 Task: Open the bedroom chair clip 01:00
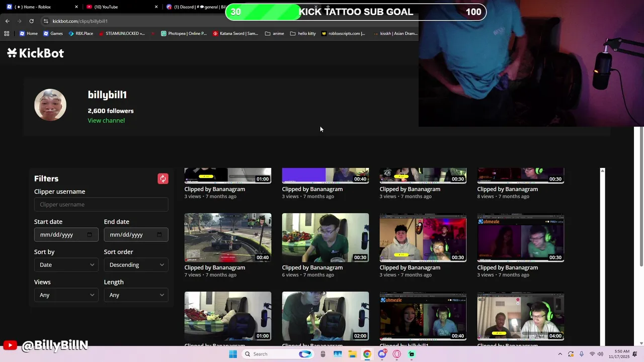pos(228,316)
